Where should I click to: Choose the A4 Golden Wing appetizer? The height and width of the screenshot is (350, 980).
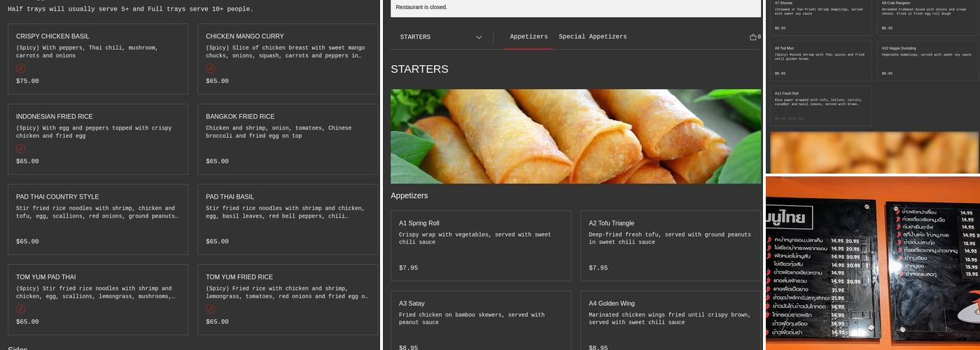coord(671,321)
